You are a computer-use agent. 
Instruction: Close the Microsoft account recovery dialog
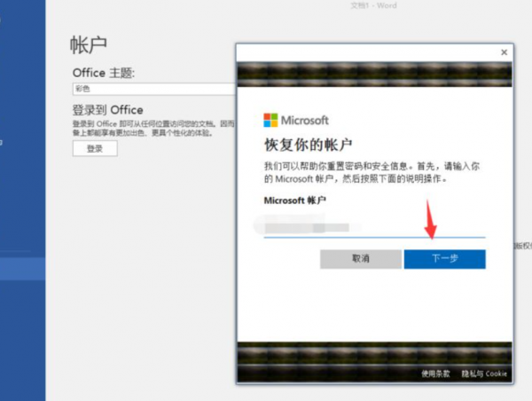coord(505,52)
